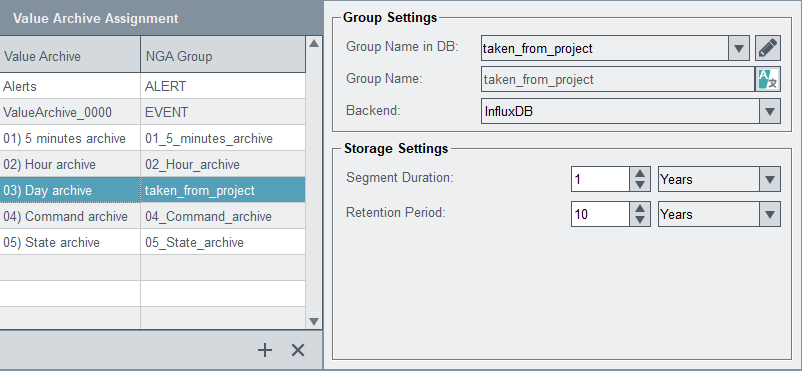This screenshot has width=802, height=371.
Task: Open the translation icon beside Group Name
Action: pos(768,79)
